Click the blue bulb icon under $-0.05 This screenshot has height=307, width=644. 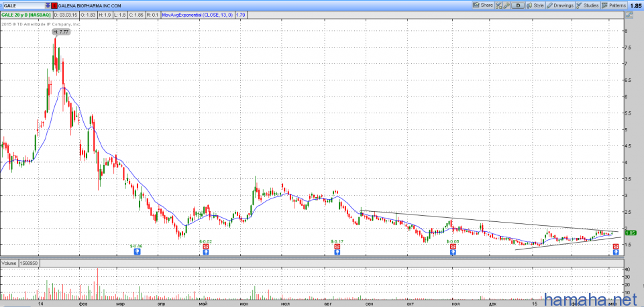pyautogui.click(x=453, y=253)
